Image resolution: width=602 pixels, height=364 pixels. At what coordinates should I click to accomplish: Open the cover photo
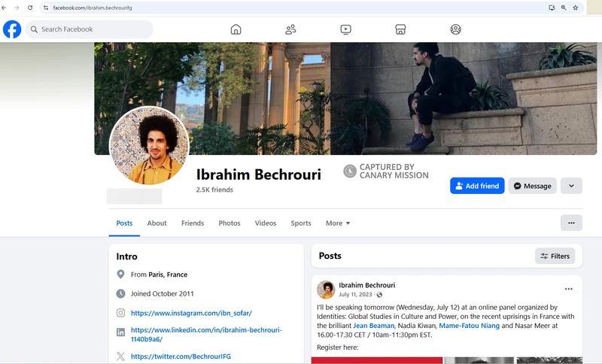345,99
